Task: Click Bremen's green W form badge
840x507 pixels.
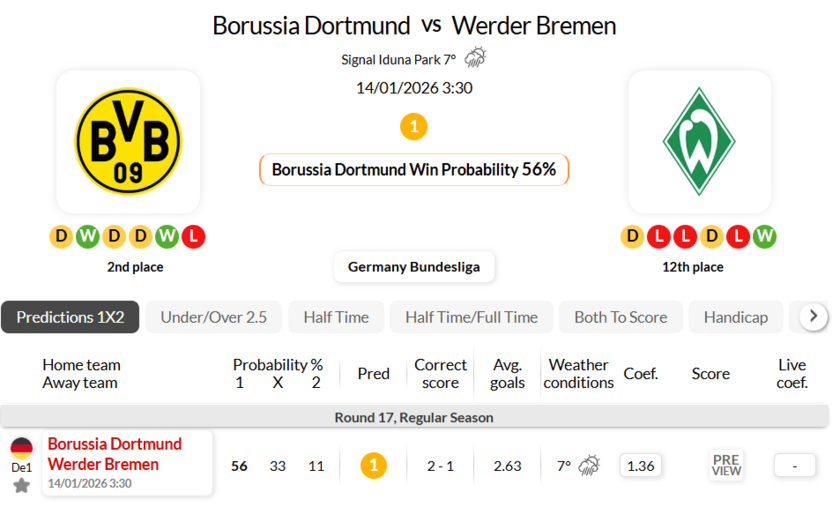Action: coord(765,237)
